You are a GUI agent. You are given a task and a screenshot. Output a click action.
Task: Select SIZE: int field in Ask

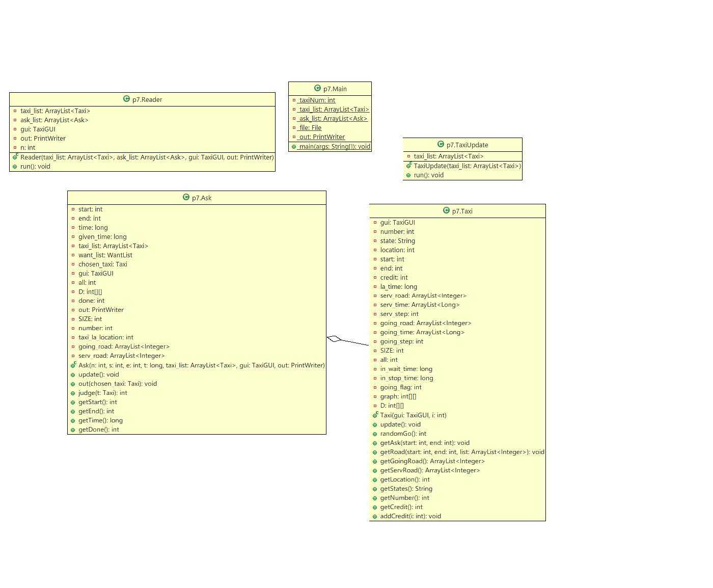(x=90, y=319)
